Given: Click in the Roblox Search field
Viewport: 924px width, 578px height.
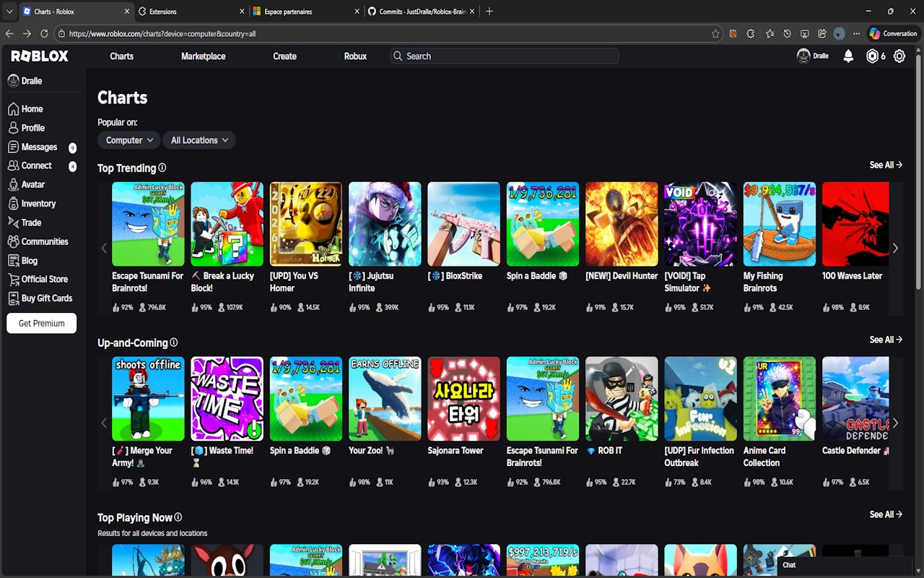Looking at the screenshot, I should pos(504,56).
